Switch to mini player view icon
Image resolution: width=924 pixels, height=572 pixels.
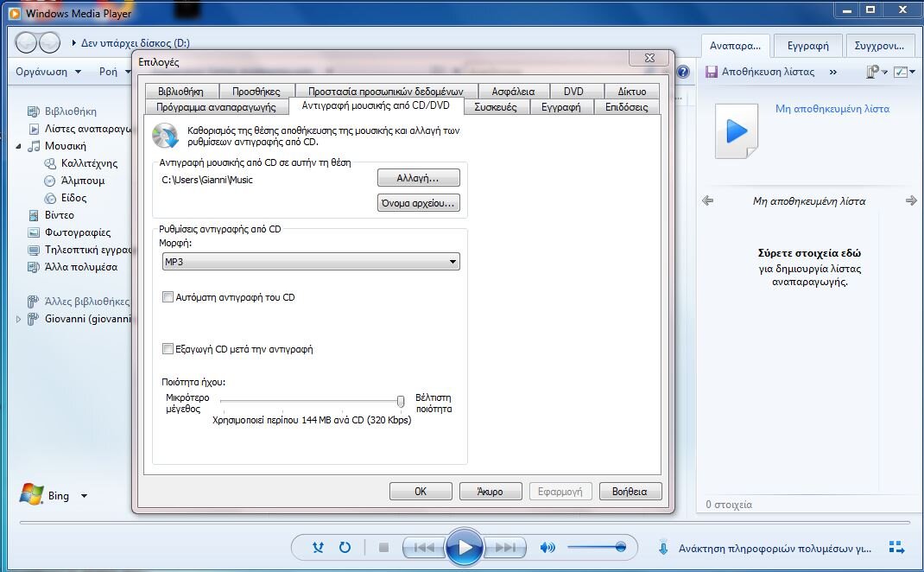[896, 548]
